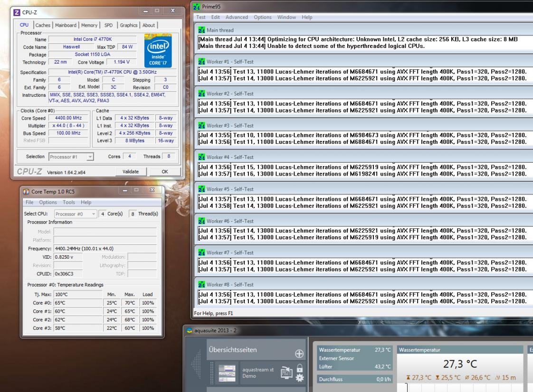Click the Worker #4 Self-Test window icon
This screenshot has height=392, width=533.
[x=201, y=157]
